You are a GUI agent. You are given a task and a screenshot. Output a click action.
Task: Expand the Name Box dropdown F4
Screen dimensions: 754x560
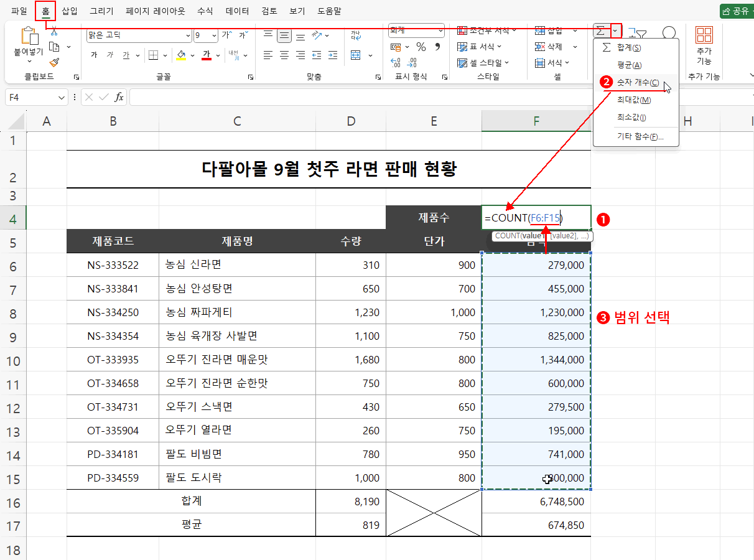tap(62, 98)
